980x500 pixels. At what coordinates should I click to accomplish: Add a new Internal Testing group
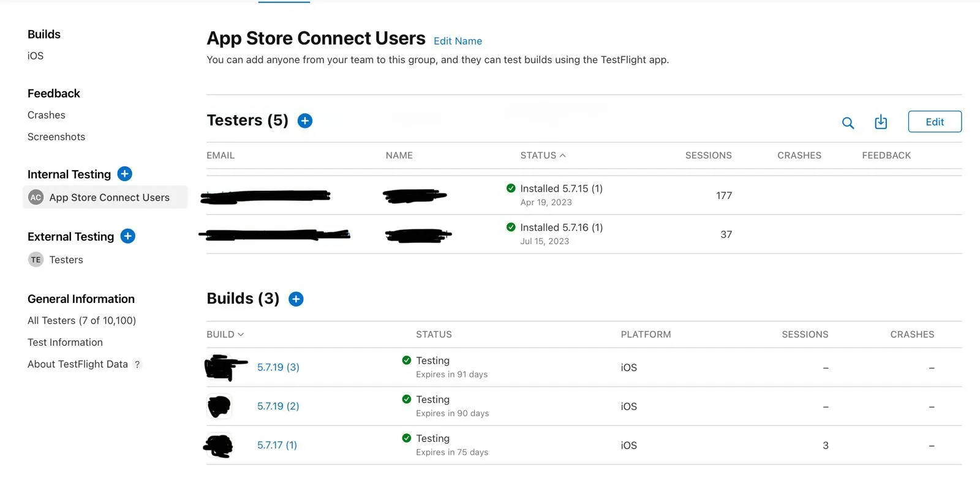[x=124, y=174]
